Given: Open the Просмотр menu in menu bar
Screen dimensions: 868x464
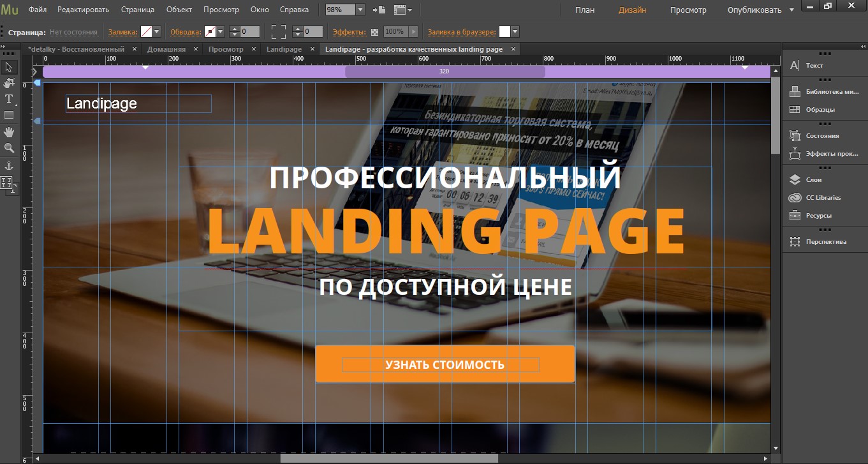Looking at the screenshot, I should click(x=221, y=10).
